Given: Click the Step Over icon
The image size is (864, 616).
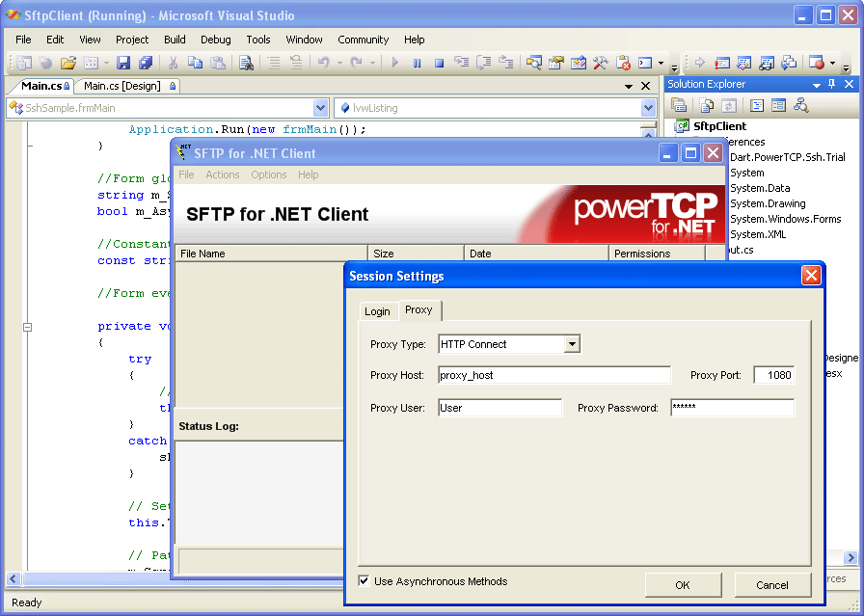Looking at the screenshot, I should pyautogui.click(x=483, y=63).
